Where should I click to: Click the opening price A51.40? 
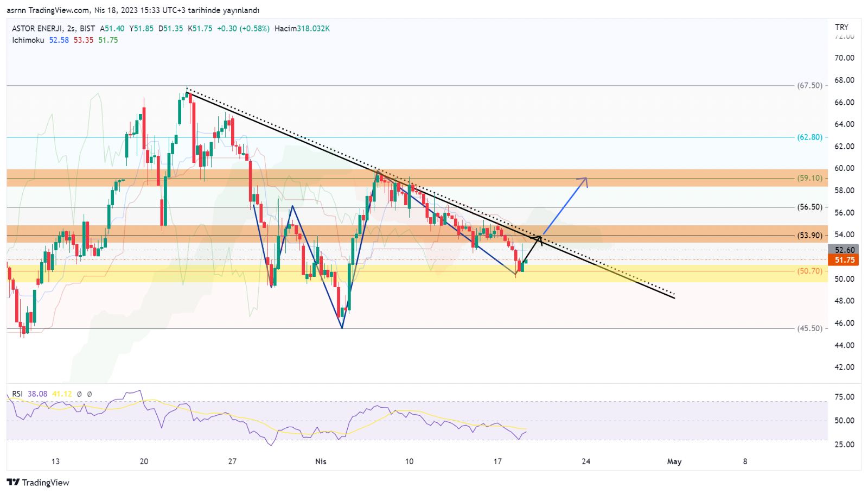112,28
